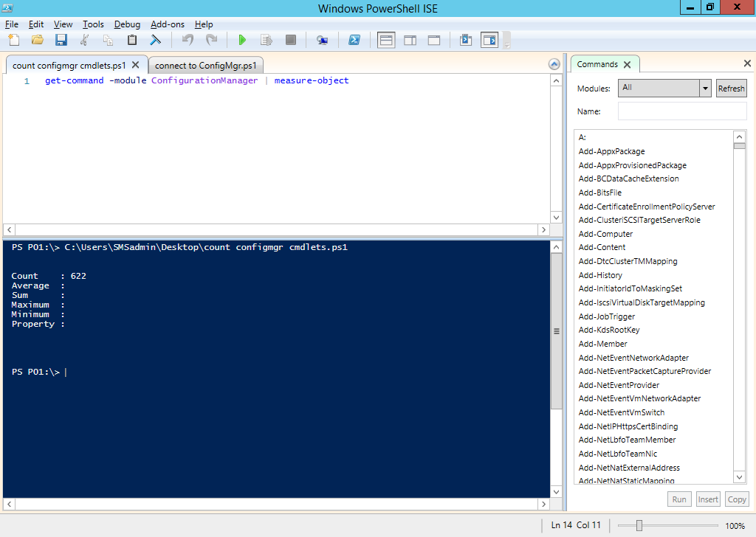Close the count configmgr cmdlets.ps1 tab
The width and height of the screenshot is (756, 537).
pyautogui.click(x=136, y=64)
